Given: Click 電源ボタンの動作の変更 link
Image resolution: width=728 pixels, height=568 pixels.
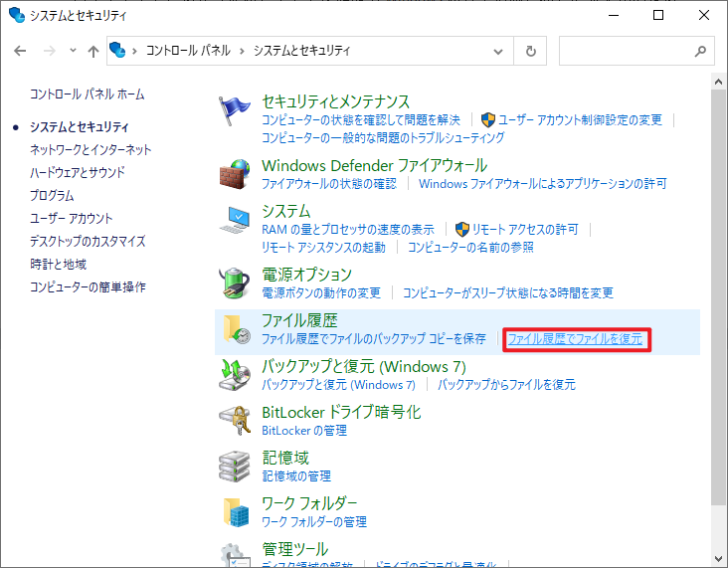Looking at the screenshot, I should 321,292.
